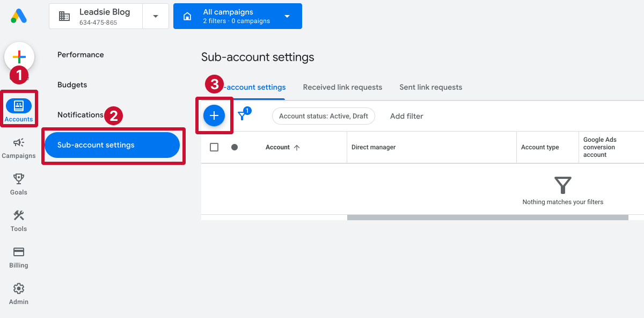Open Tools wrench in sidebar

[x=19, y=220]
